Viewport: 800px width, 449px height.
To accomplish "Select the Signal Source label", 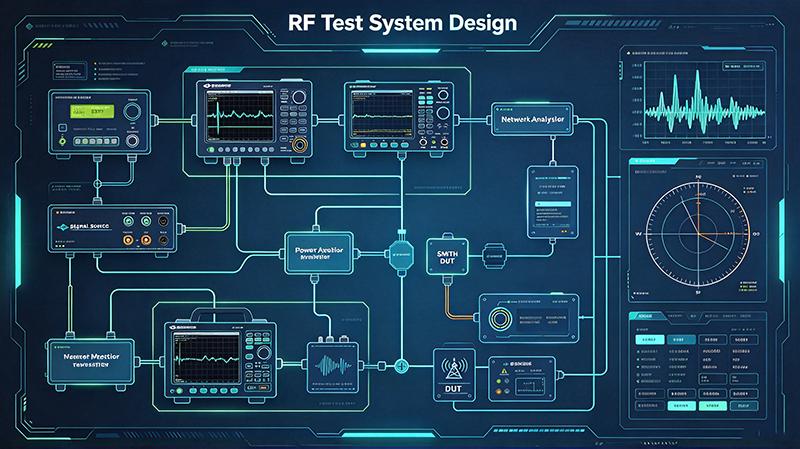I will (89, 226).
